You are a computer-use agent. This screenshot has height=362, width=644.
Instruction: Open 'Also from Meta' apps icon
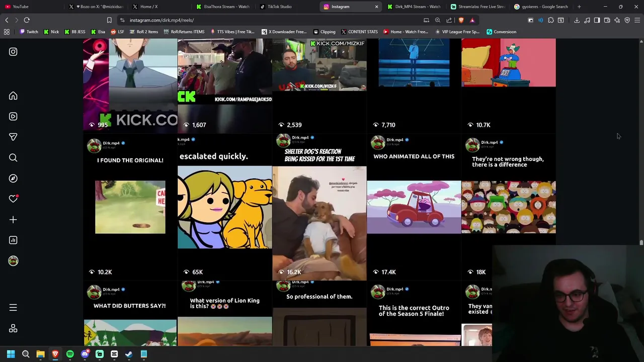coord(13,328)
